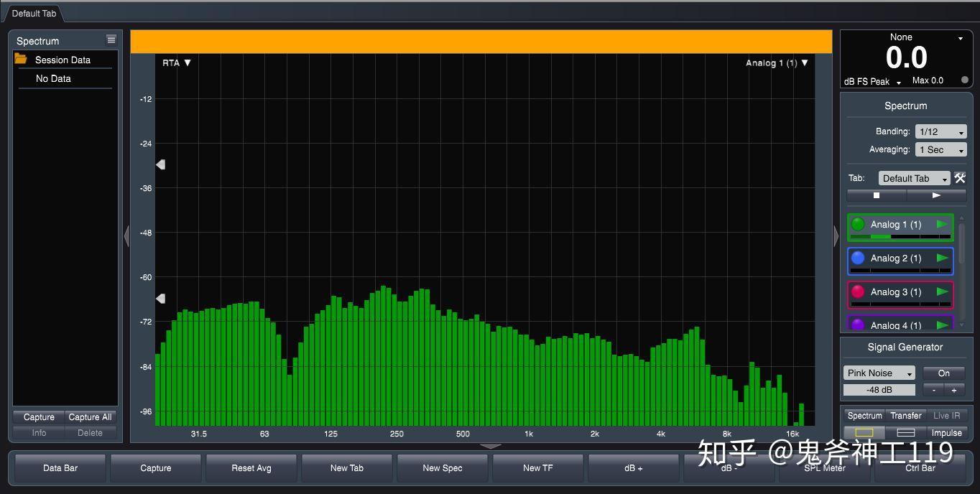This screenshot has width=980, height=494.
Task: Run the Analog 1 measurement play arrow
Action: (x=943, y=224)
